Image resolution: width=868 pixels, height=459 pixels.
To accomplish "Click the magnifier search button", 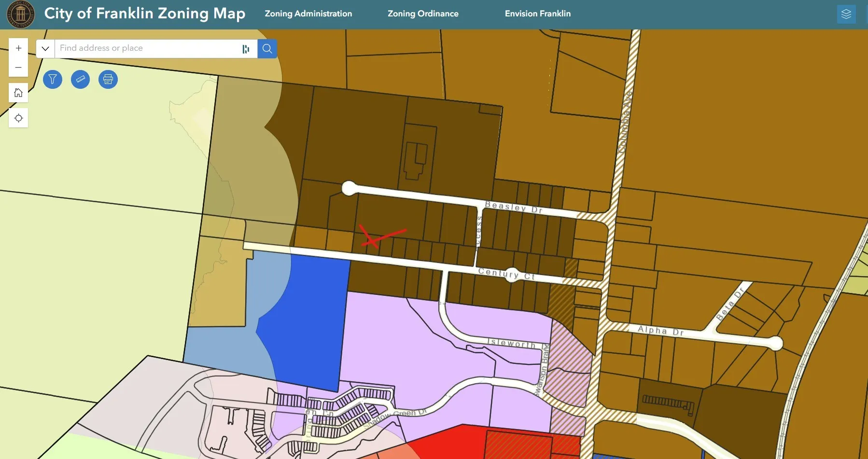I will pos(267,48).
